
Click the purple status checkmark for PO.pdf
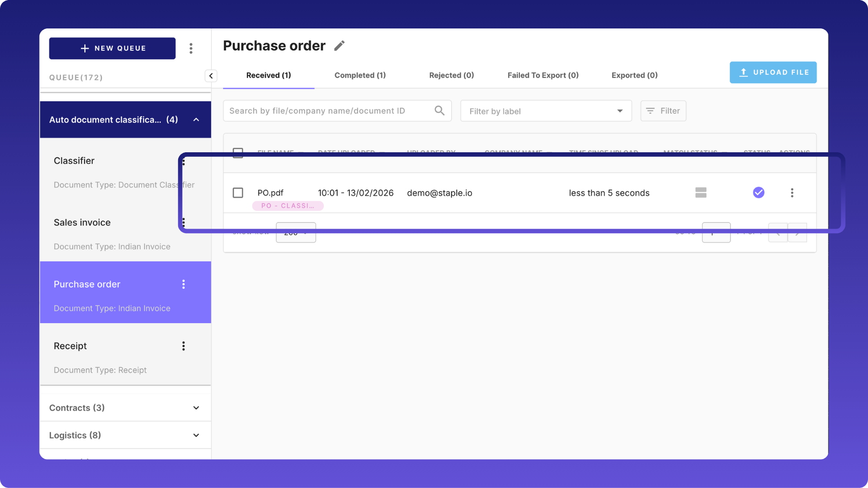coord(759,193)
